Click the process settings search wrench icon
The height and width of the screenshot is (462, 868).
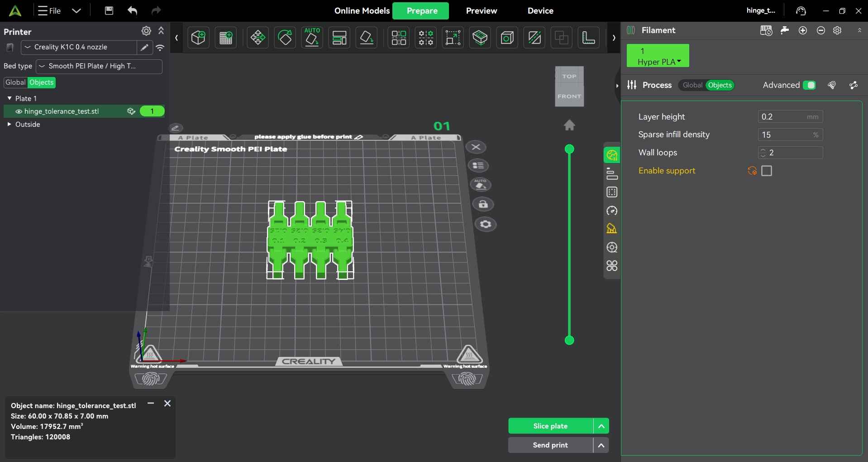click(x=832, y=85)
